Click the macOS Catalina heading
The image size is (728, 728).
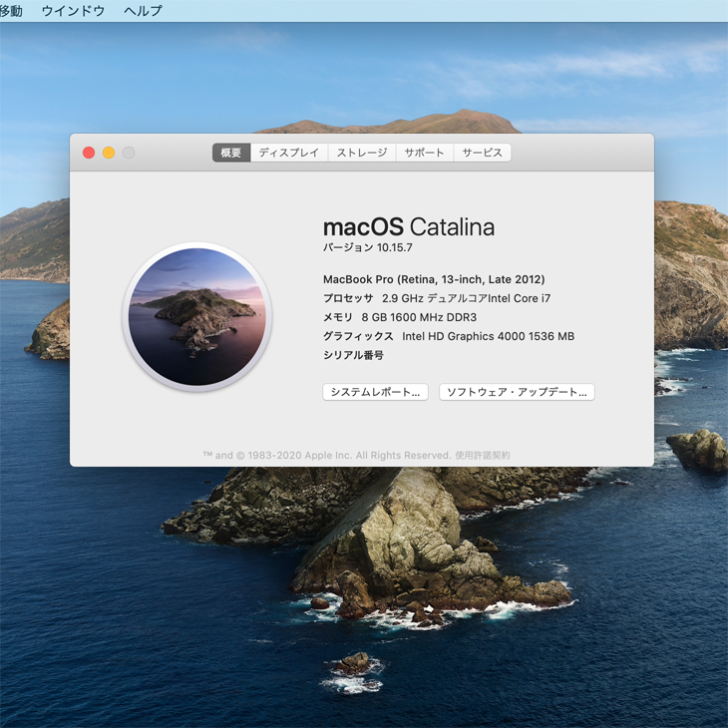pos(408,227)
